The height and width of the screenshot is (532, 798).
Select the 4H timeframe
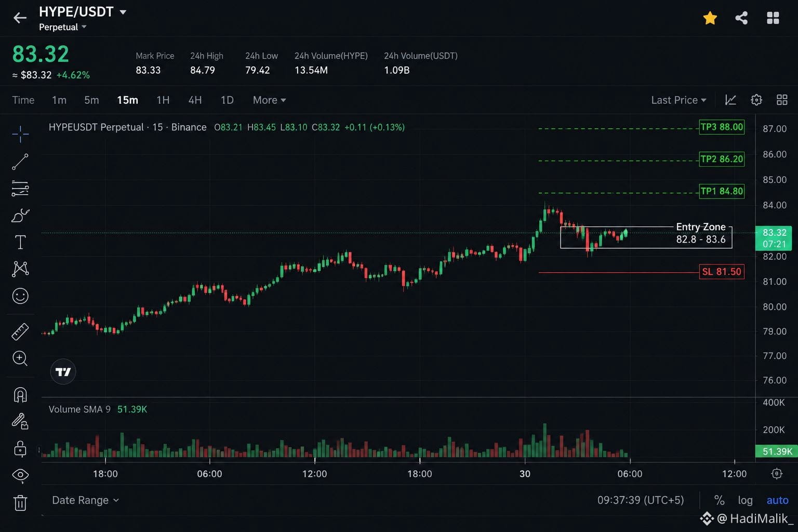click(x=195, y=100)
